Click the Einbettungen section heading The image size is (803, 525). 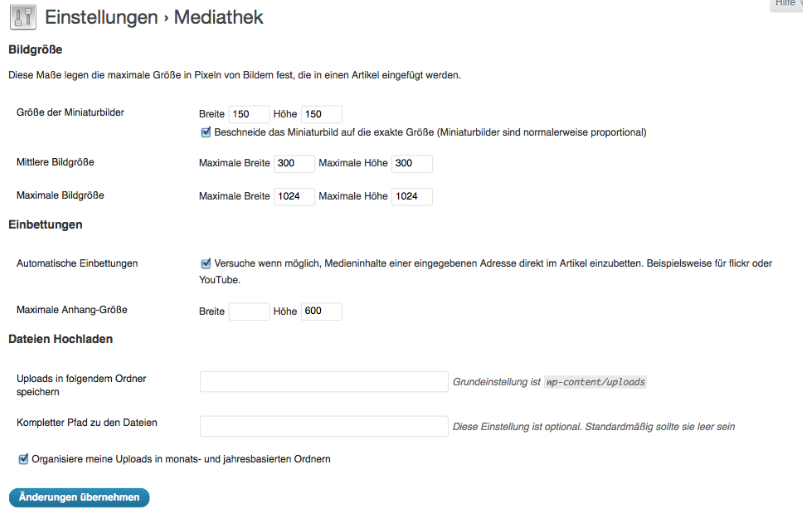[x=45, y=224]
